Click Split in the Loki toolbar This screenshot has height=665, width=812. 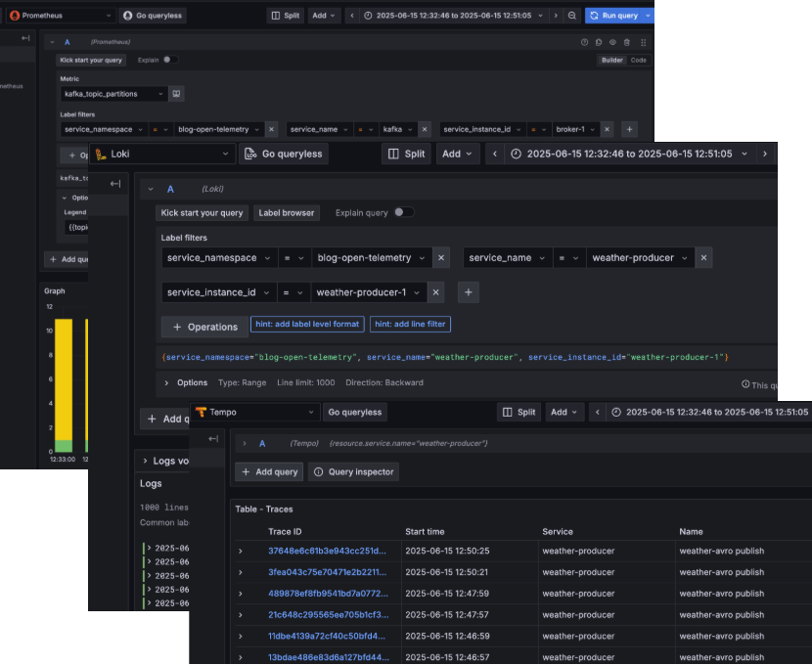point(407,154)
